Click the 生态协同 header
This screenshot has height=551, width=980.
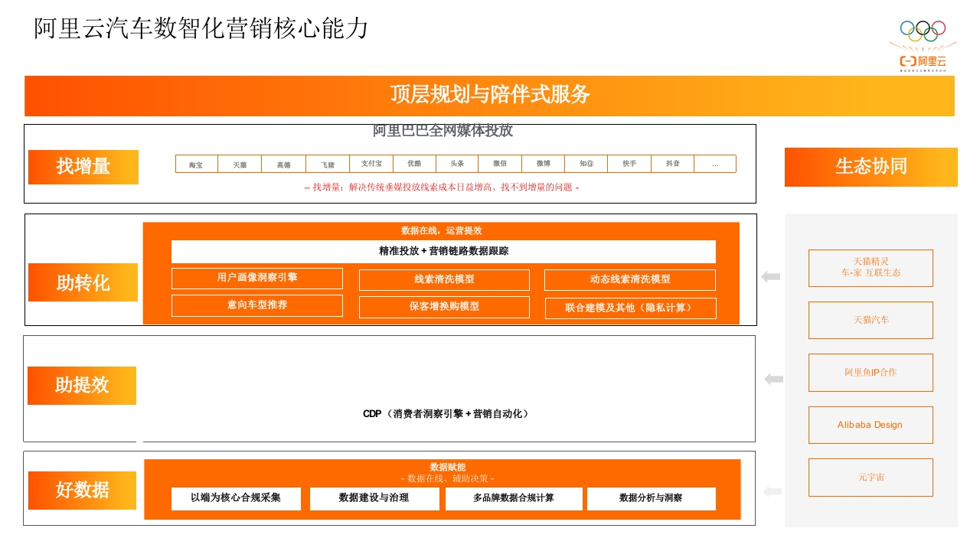pyautogui.click(x=871, y=167)
